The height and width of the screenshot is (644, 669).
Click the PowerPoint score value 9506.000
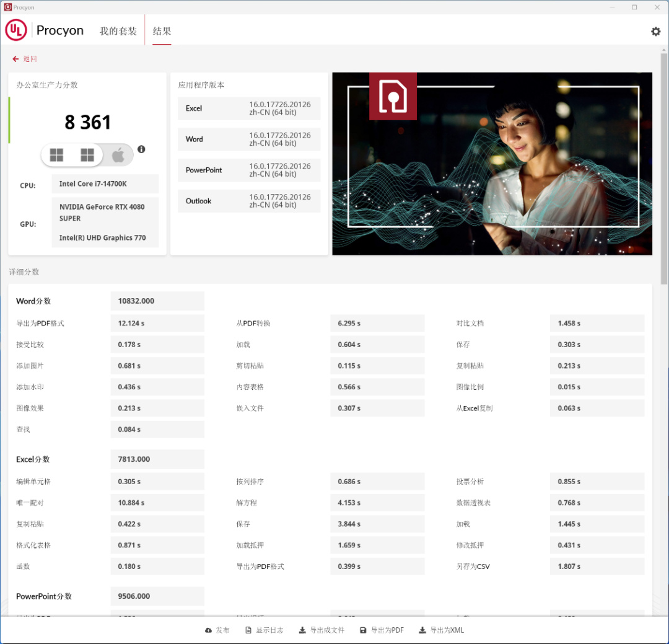157,596
